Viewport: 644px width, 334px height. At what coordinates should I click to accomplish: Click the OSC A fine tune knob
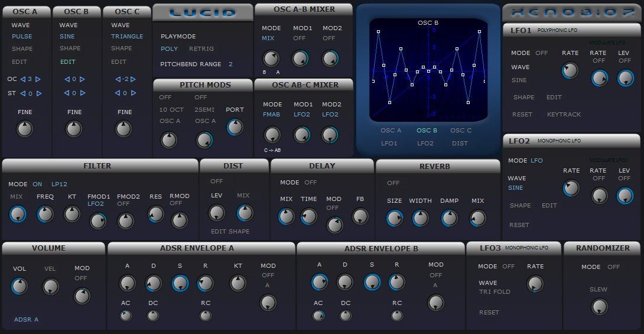click(x=24, y=129)
